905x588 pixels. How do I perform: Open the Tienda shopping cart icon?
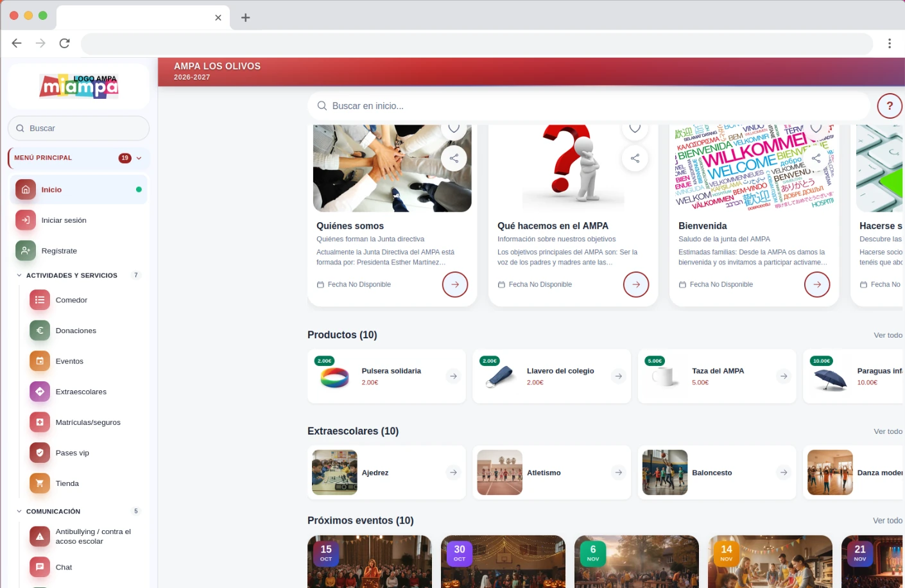(x=40, y=483)
